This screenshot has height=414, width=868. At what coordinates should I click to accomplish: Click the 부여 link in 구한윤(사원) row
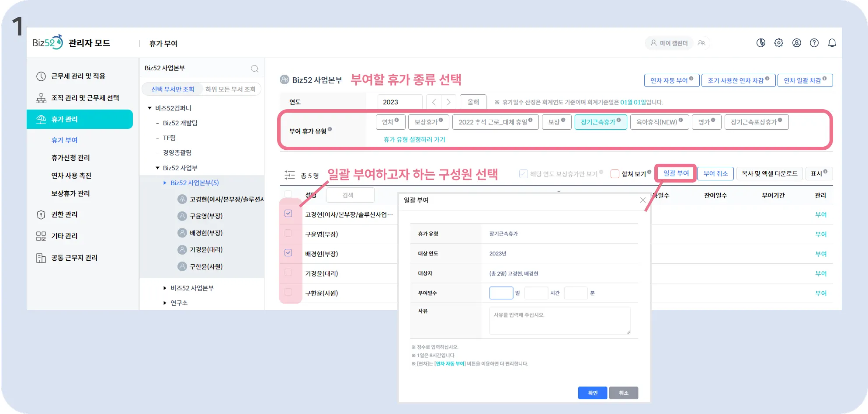point(821,293)
